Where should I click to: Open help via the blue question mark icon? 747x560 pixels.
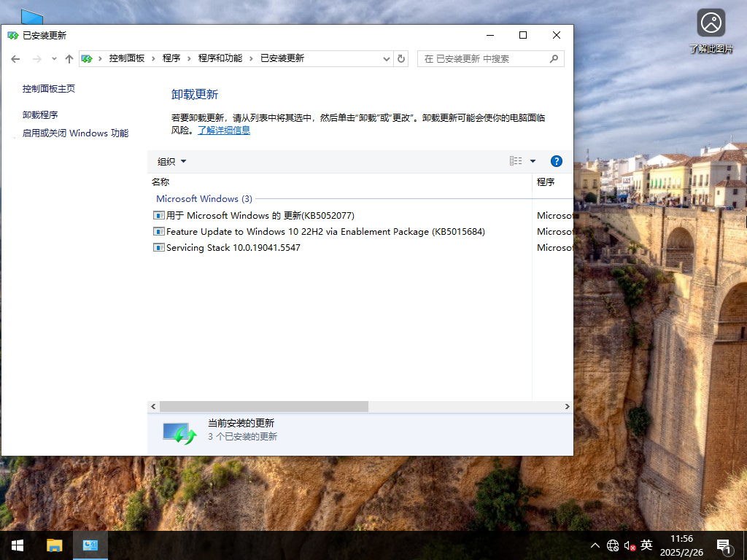pos(556,161)
